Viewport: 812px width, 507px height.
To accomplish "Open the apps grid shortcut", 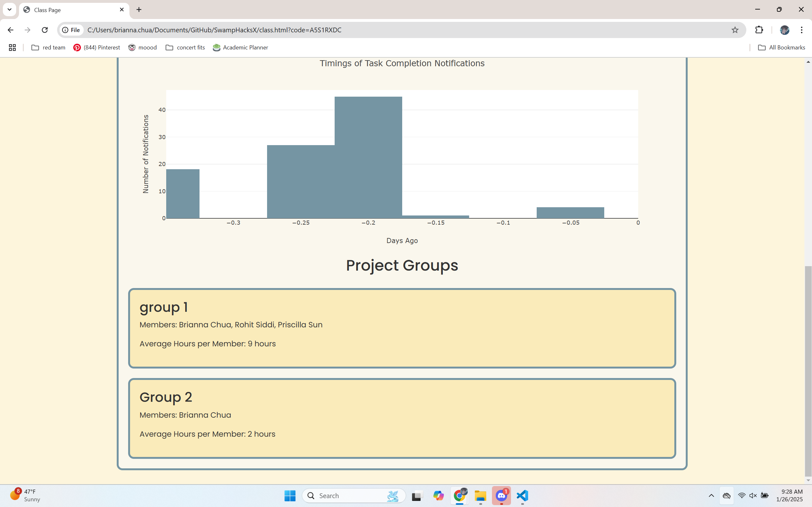I will click(12, 48).
